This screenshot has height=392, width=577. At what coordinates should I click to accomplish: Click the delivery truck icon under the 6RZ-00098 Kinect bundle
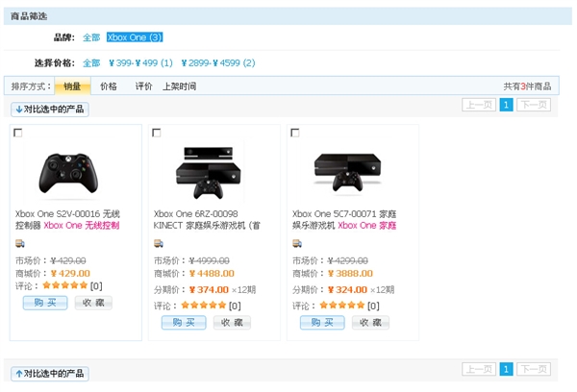pos(159,243)
